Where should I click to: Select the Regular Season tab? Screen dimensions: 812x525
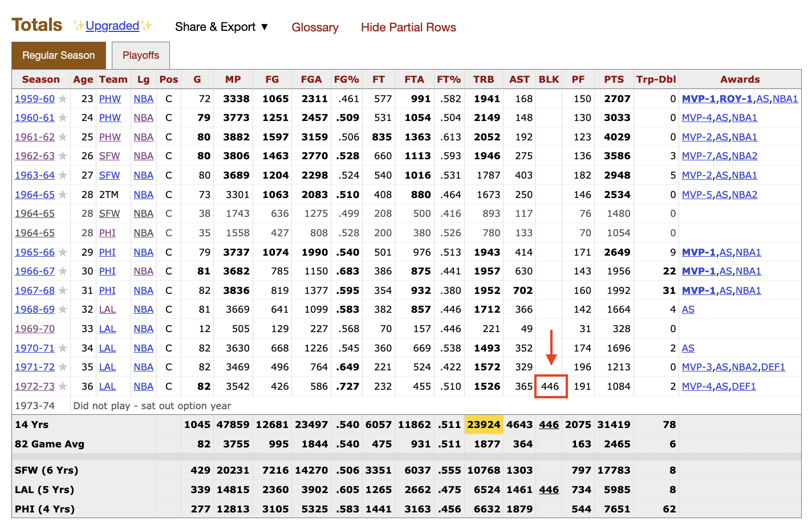[x=59, y=55]
